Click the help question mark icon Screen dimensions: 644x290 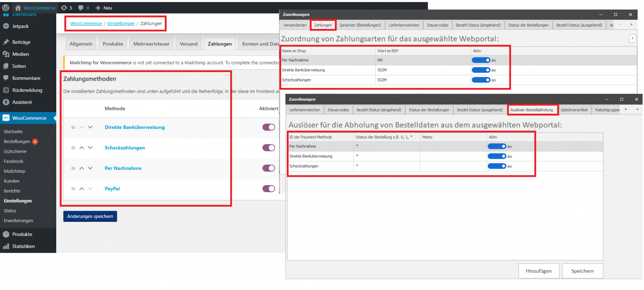pos(632,39)
